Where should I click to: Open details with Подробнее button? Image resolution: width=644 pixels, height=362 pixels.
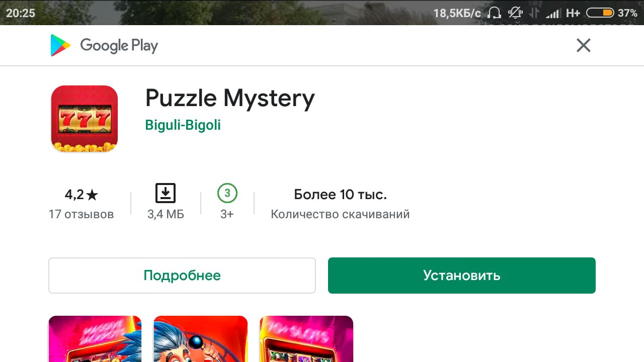point(182,276)
